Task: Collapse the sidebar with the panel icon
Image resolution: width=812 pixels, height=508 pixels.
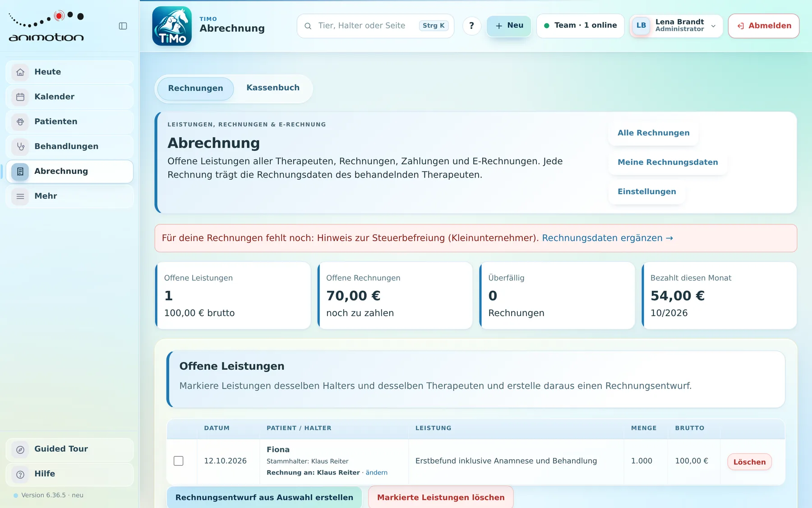Action: tap(123, 26)
